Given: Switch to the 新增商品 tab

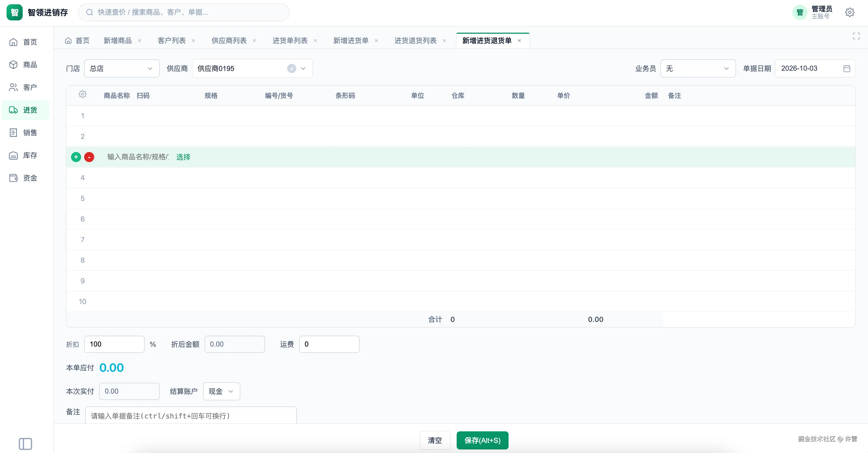Looking at the screenshot, I should (x=118, y=41).
